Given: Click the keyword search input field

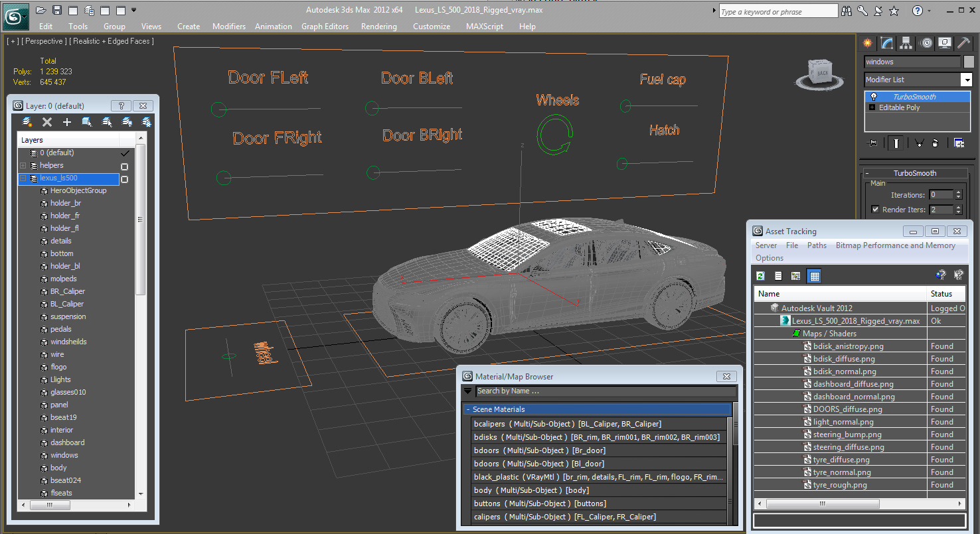Looking at the screenshot, I should tap(778, 11).
